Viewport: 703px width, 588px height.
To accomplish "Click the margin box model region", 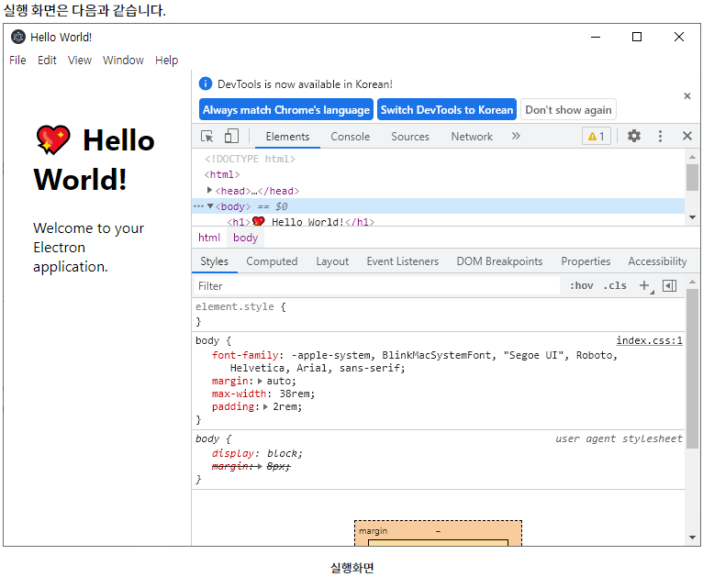I will click(x=438, y=531).
